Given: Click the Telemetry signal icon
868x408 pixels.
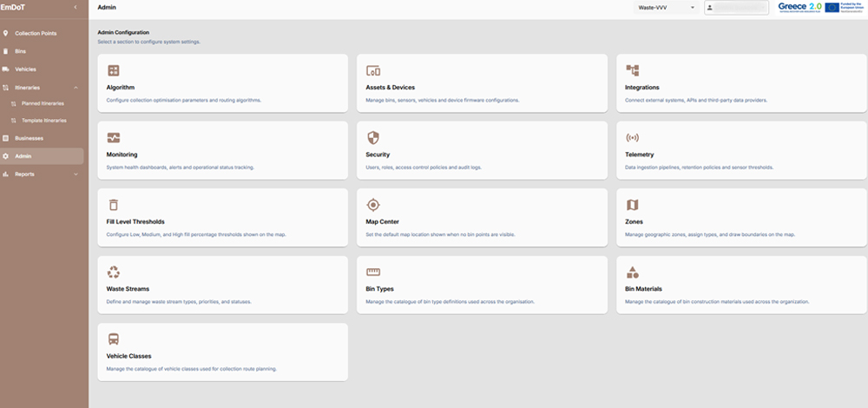Looking at the screenshot, I should coord(632,138).
